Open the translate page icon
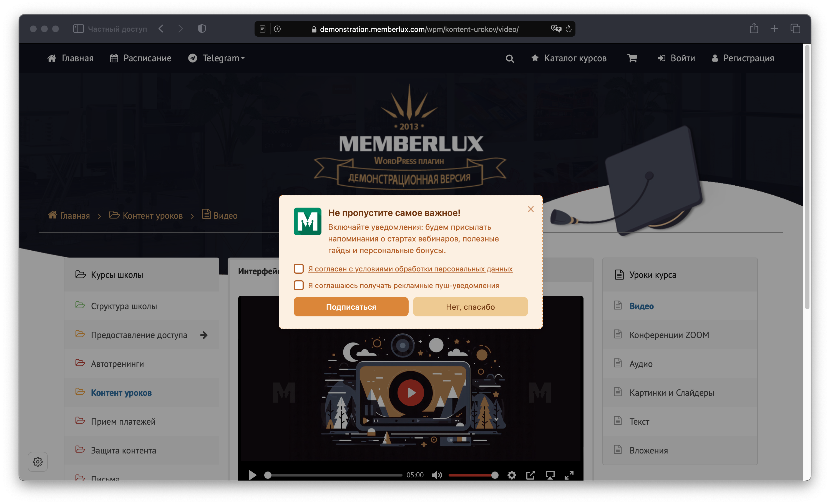Image resolution: width=830 pixels, height=504 pixels. coord(556,29)
